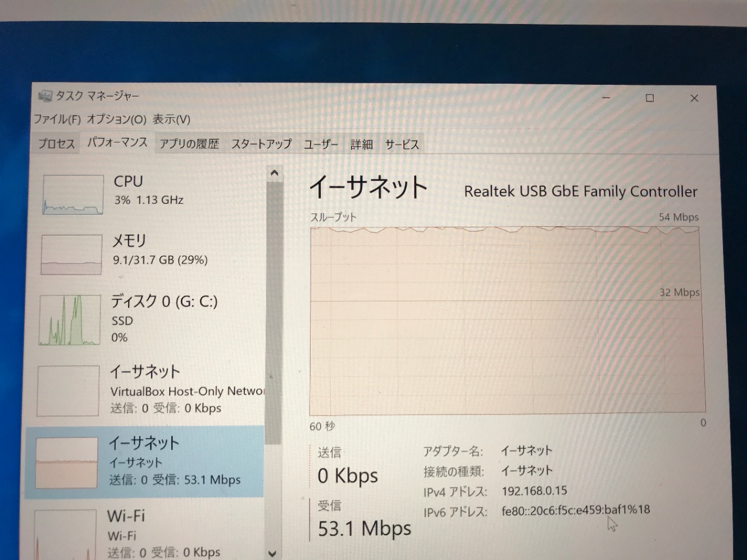Image resolution: width=747 pixels, height=560 pixels.
Task: Switch to the サービス tab
Action: click(x=402, y=144)
